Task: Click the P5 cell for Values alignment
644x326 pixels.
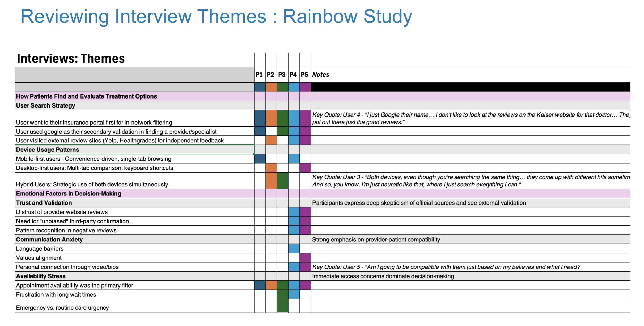Action: pos(305,258)
